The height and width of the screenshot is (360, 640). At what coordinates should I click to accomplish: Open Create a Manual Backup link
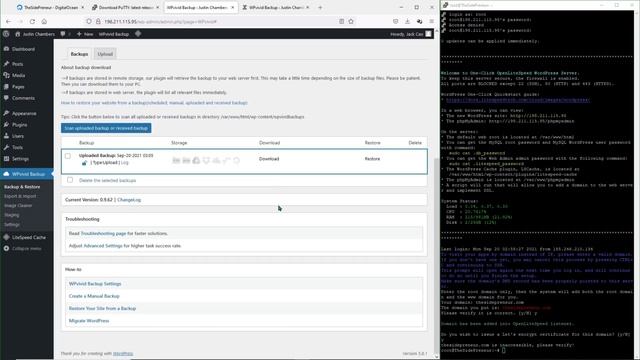coord(94,296)
